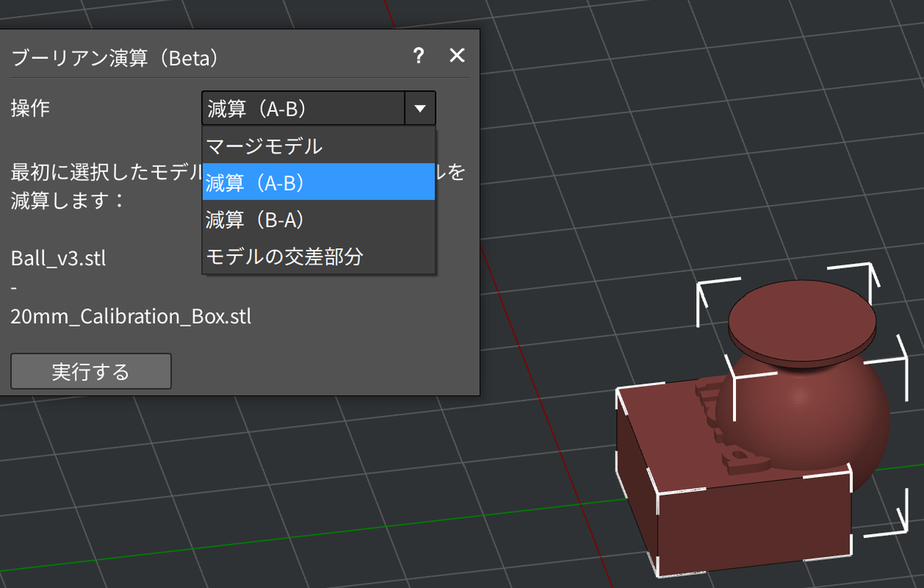The height and width of the screenshot is (588, 924).
Task: Click the 操作 label
Action: tap(30, 109)
